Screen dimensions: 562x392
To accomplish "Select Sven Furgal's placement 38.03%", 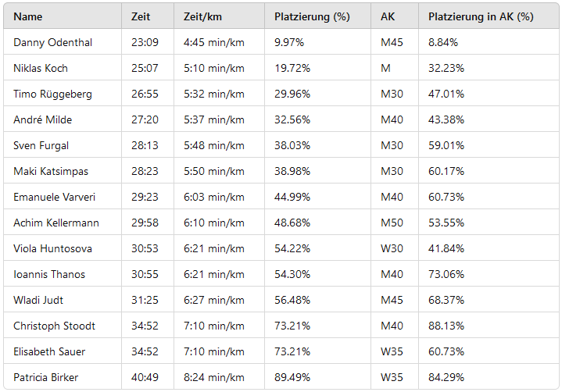I will (292, 145).
